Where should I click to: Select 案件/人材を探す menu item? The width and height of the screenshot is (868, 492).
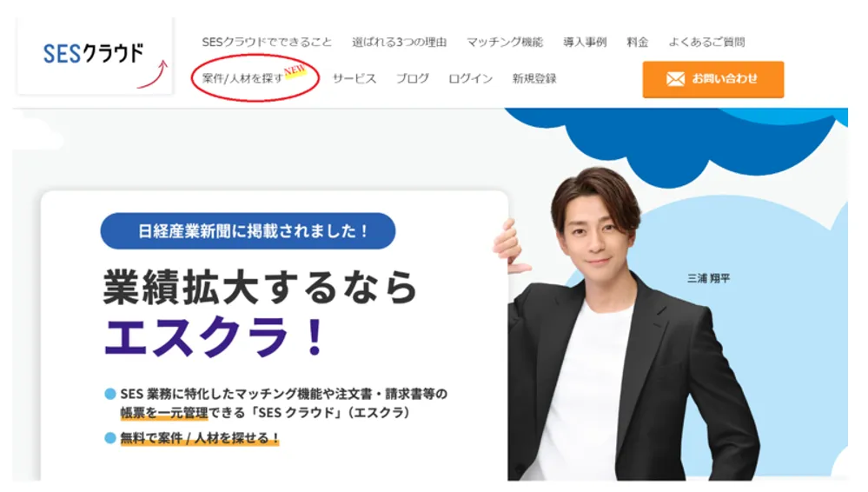[242, 79]
